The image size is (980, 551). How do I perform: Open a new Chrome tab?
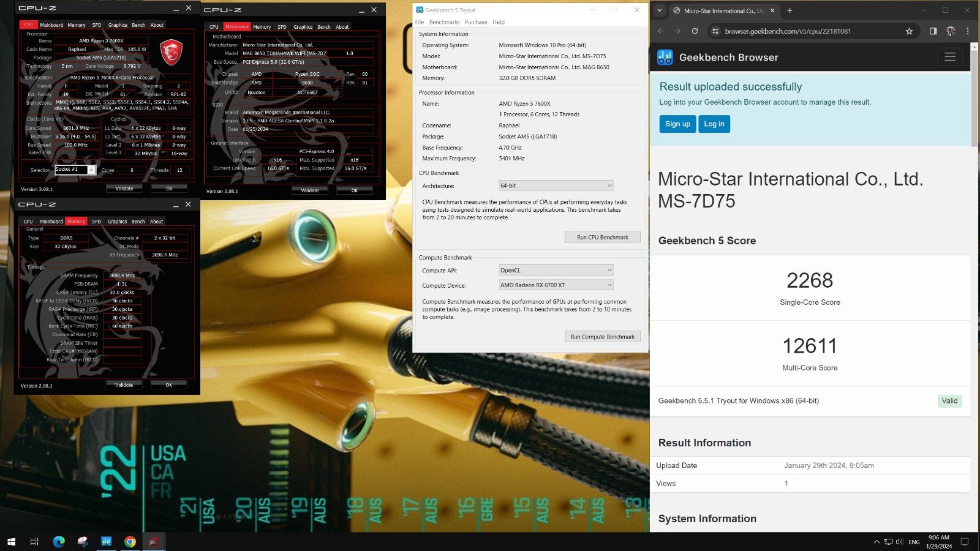coord(790,10)
